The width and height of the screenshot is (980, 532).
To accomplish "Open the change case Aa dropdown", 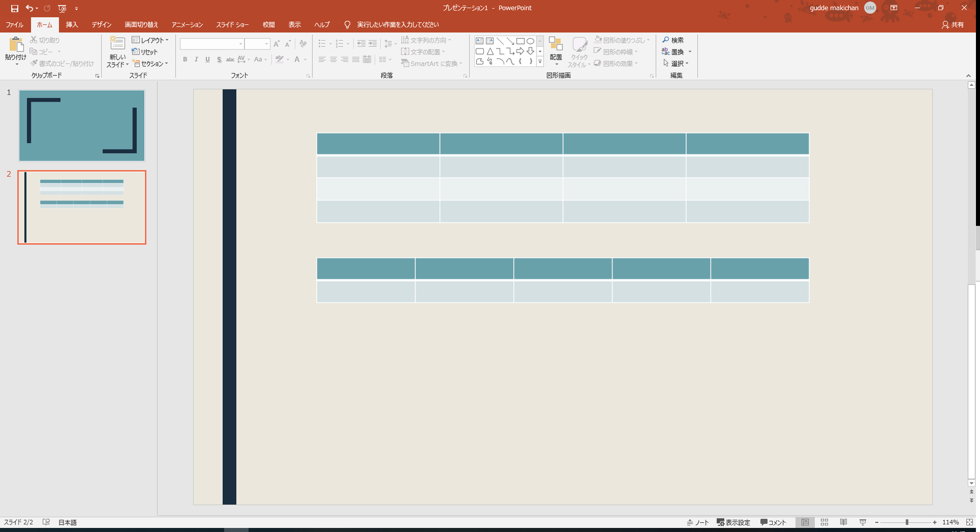I will point(260,60).
